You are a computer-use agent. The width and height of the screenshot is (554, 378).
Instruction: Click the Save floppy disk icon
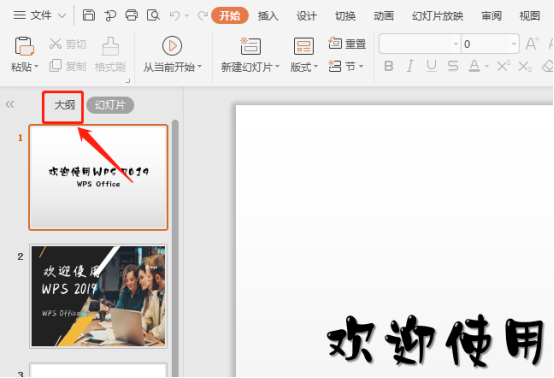89,16
